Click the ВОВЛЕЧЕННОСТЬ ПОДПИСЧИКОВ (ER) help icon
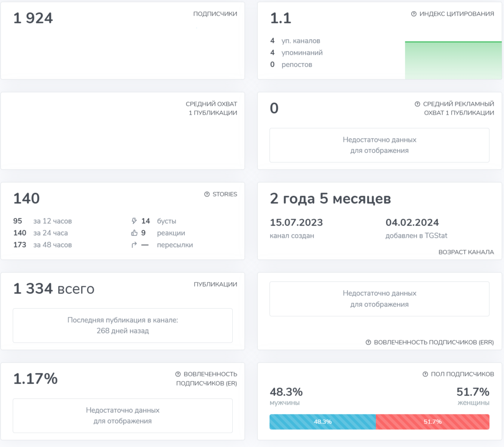 pos(178,374)
